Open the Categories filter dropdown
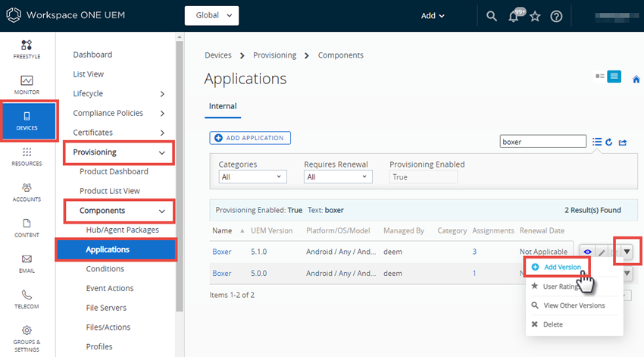The width and height of the screenshot is (644, 357). [252, 177]
